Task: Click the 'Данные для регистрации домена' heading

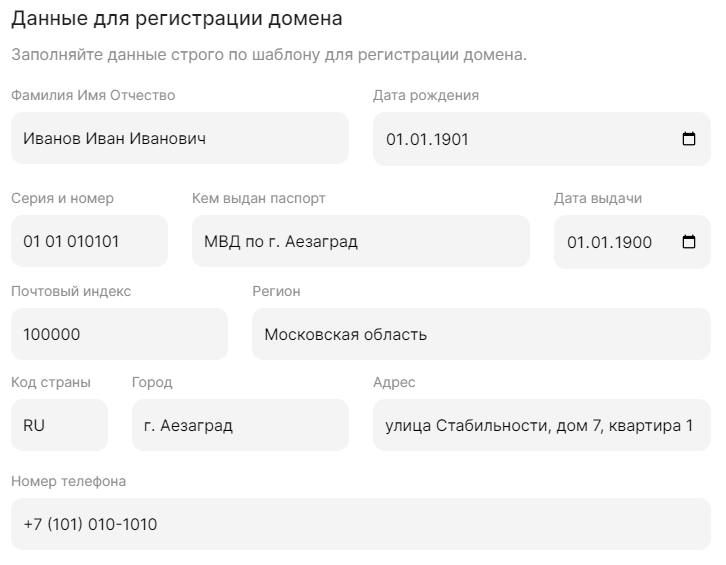Action: 176,19
